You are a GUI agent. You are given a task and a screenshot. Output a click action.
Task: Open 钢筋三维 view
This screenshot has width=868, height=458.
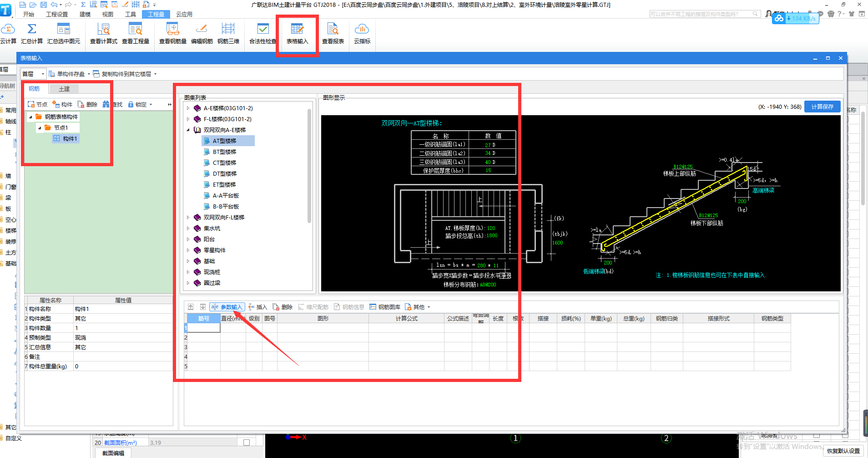click(228, 34)
